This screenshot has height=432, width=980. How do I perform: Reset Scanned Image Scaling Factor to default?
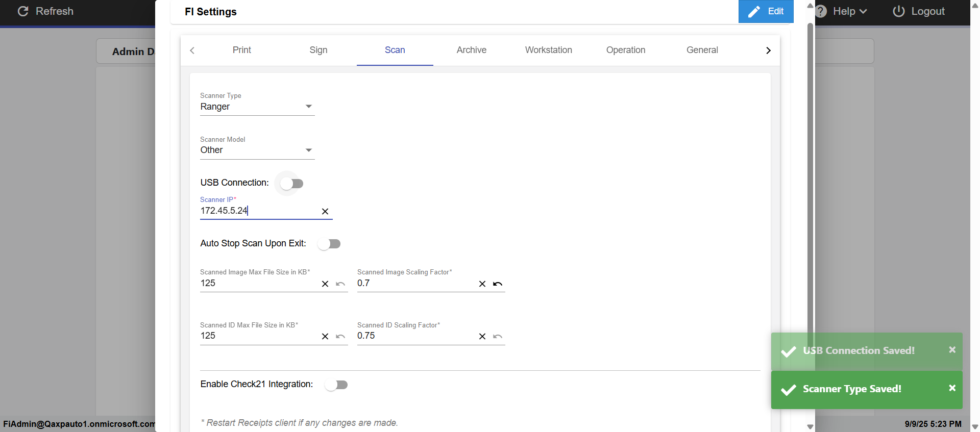(x=498, y=284)
